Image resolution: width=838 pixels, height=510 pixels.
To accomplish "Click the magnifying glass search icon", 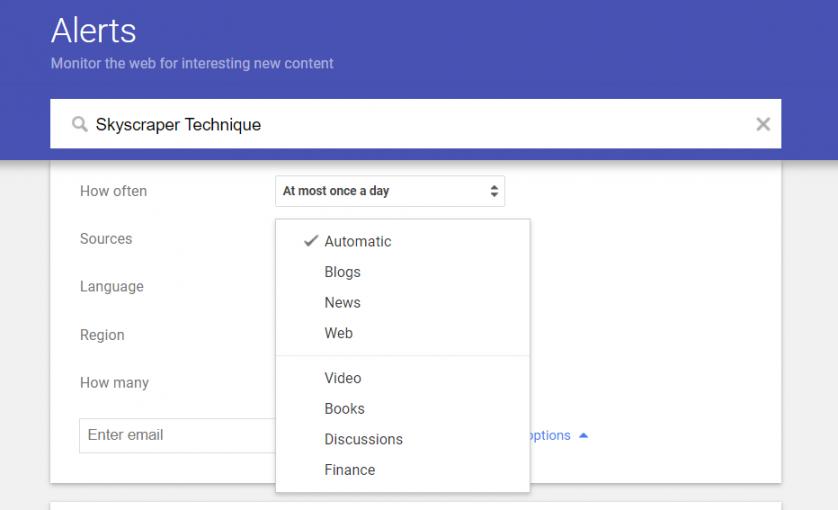I will point(80,125).
